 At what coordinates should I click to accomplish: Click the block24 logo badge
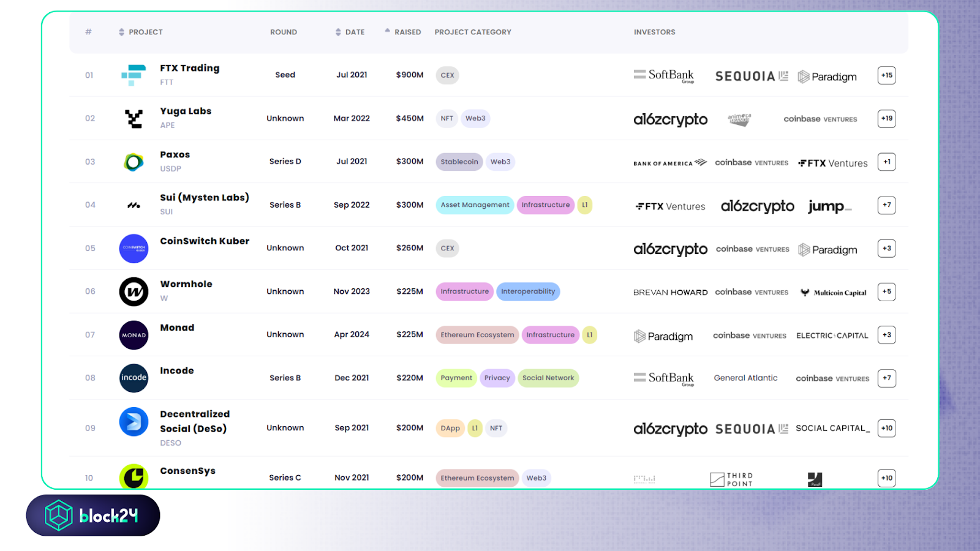93,515
